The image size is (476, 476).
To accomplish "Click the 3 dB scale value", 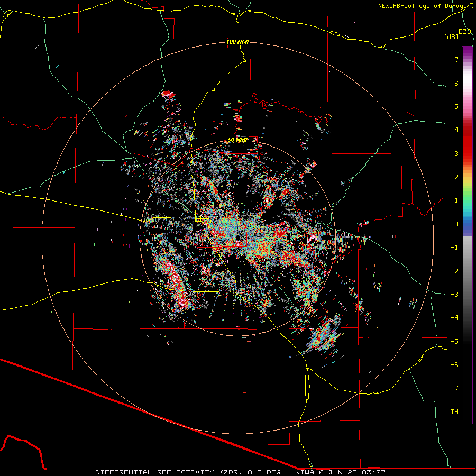I will click(456, 153).
